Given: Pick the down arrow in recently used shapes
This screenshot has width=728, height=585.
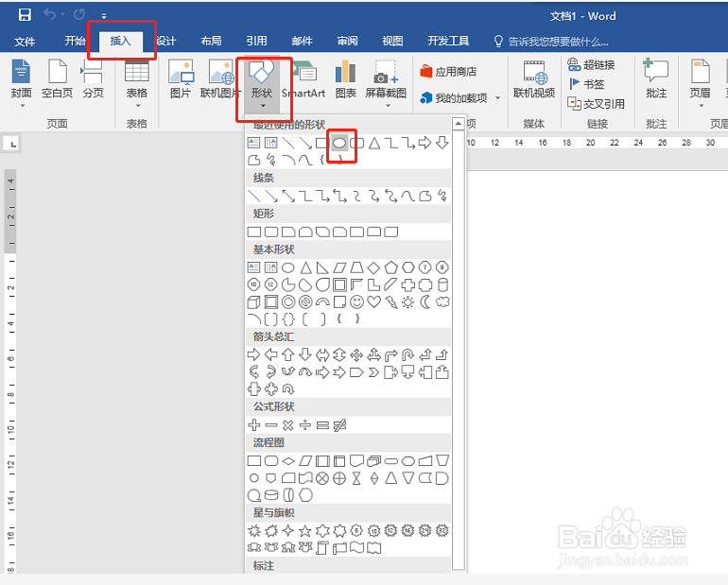Looking at the screenshot, I should coord(442,143).
